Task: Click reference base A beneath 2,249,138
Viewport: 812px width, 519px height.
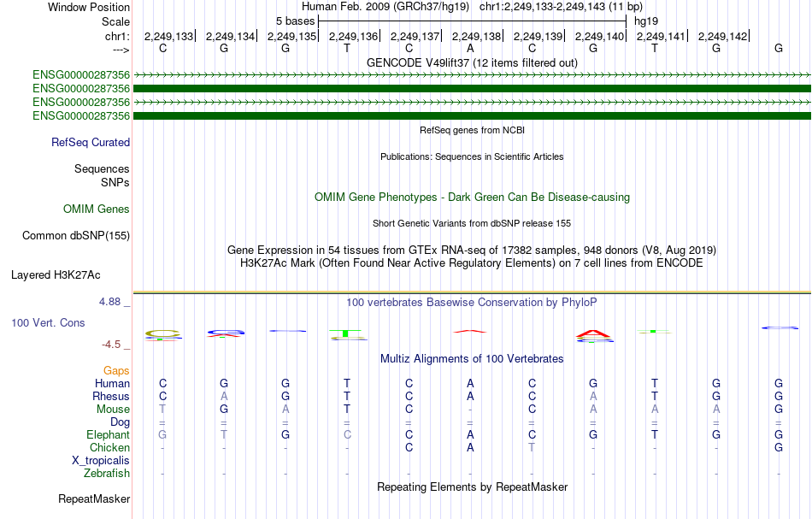Action: click(470, 49)
